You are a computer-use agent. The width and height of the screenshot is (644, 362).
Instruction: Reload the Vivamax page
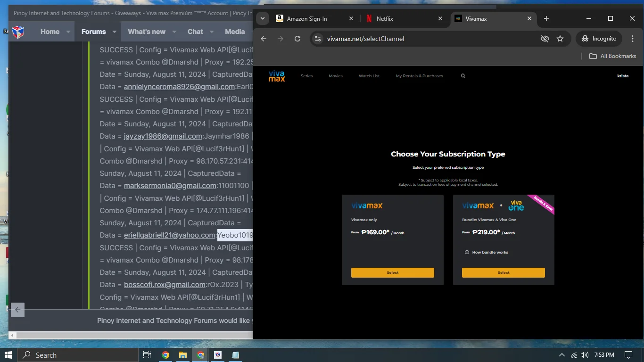297,39
